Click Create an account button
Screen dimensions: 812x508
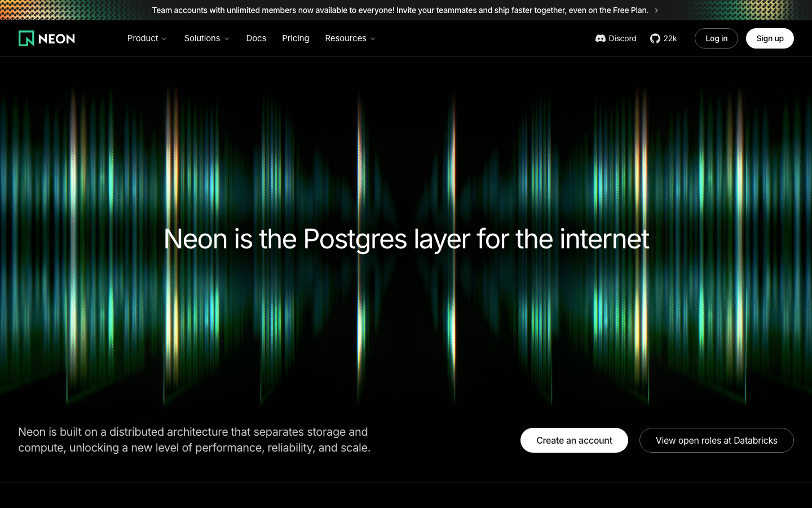pos(574,440)
